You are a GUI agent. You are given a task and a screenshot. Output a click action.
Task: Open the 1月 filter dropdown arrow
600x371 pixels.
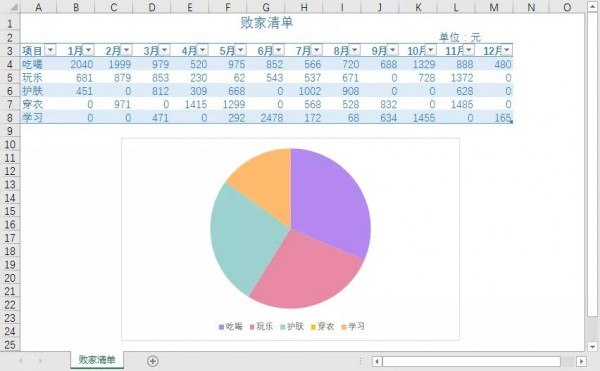[x=88, y=50]
